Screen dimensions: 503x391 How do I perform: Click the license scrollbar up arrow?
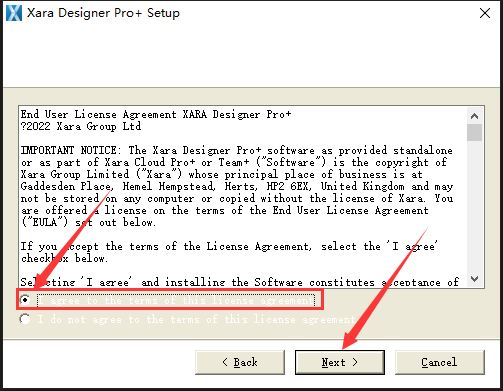pos(474,116)
